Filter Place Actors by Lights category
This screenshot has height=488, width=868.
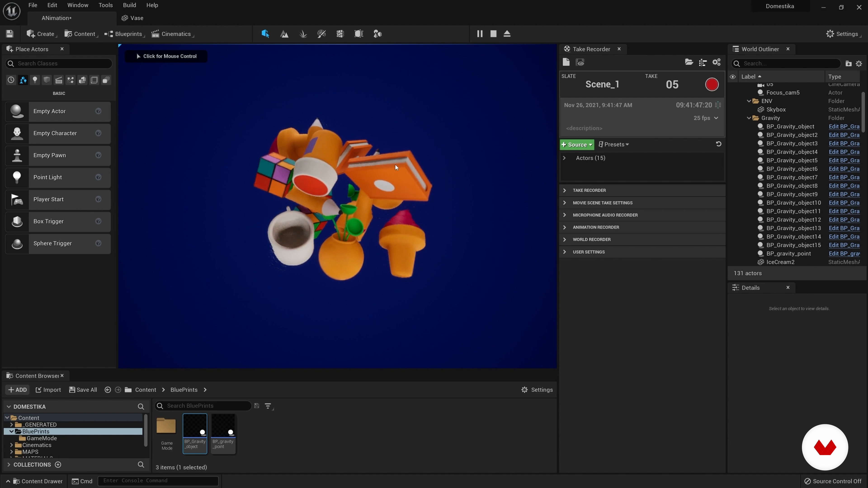pos(35,80)
